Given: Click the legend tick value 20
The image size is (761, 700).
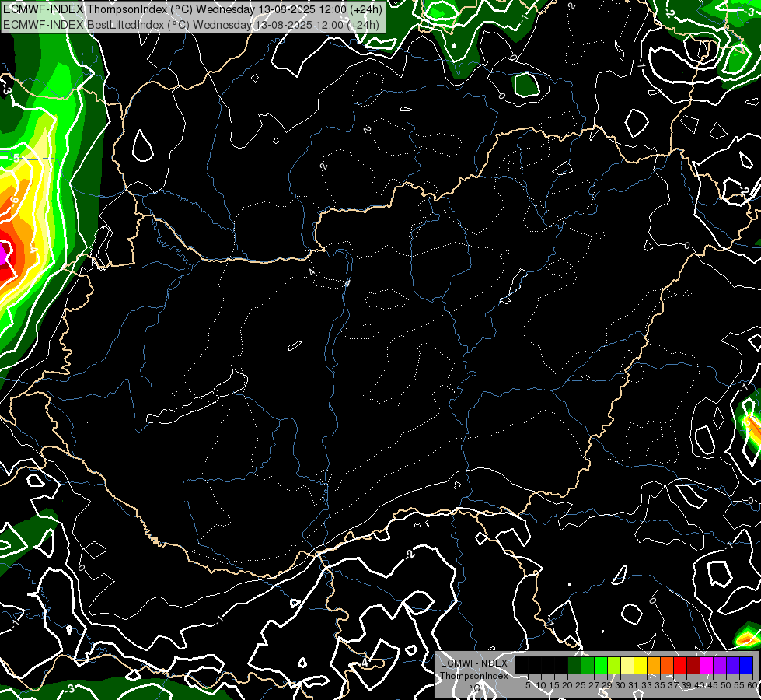Looking at the screenshot, I should (x=568, y=685).
